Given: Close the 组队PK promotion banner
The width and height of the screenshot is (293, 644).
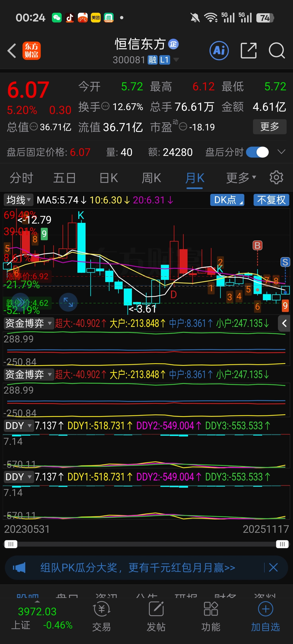Looking at the screenshot, I should click(273, 568).
